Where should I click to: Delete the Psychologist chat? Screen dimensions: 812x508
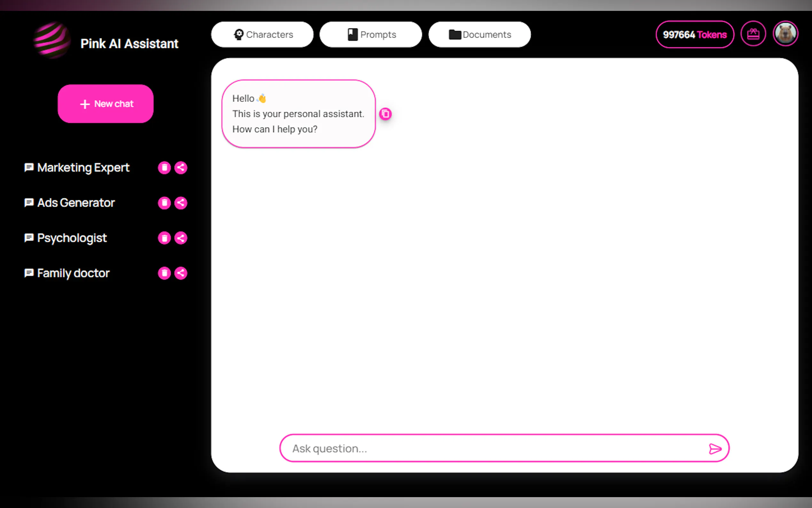[164, 238]
